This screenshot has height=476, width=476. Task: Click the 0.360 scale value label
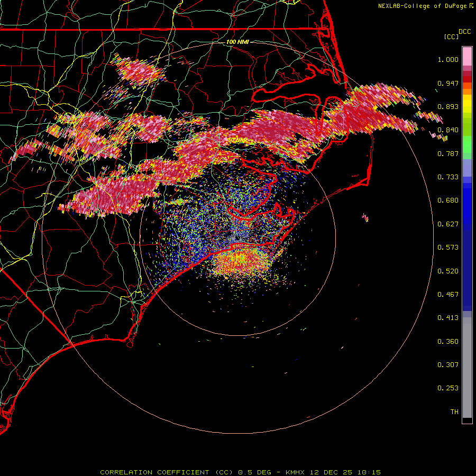(448, 342)
